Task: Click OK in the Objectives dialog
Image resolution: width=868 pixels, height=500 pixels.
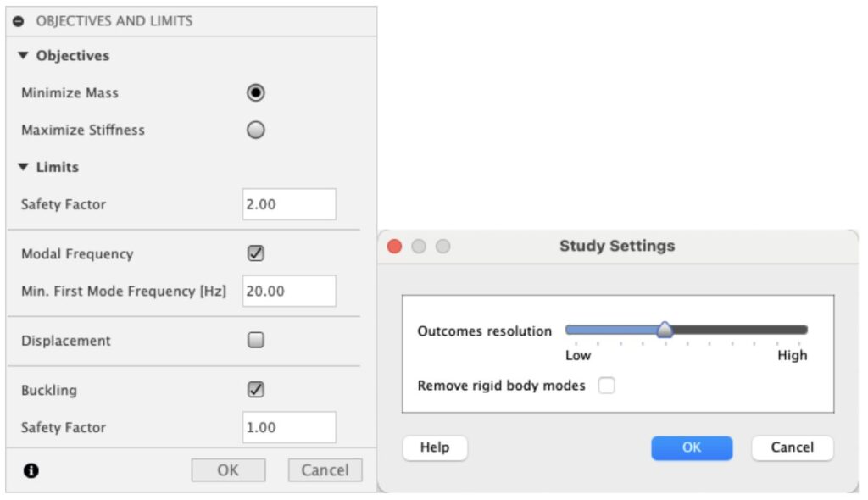Action: click(227, 469)
